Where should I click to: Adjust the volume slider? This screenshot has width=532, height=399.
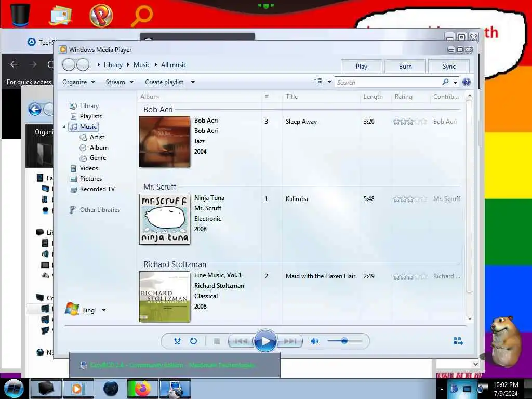pos(345,341)
